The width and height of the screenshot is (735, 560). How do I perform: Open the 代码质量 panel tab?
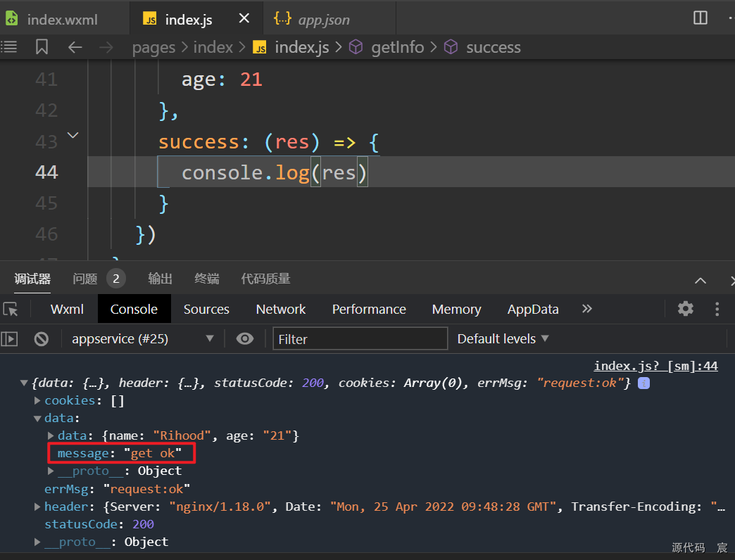point(266,279)
